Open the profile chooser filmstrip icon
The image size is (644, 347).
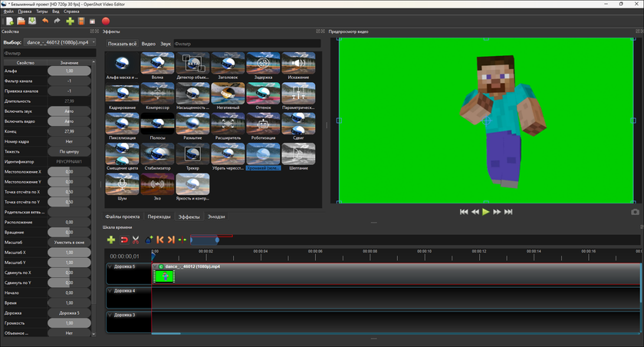[81, 21]
